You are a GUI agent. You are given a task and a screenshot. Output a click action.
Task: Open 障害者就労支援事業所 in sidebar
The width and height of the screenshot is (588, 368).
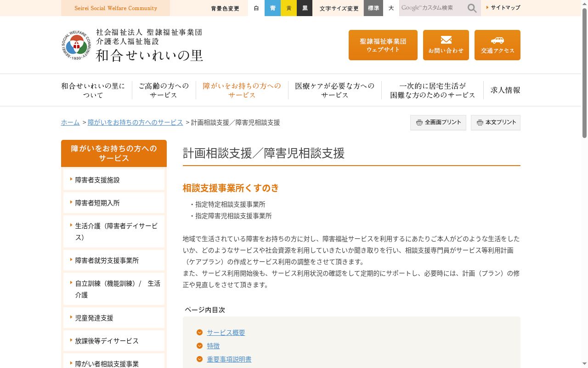pos(114,260)
